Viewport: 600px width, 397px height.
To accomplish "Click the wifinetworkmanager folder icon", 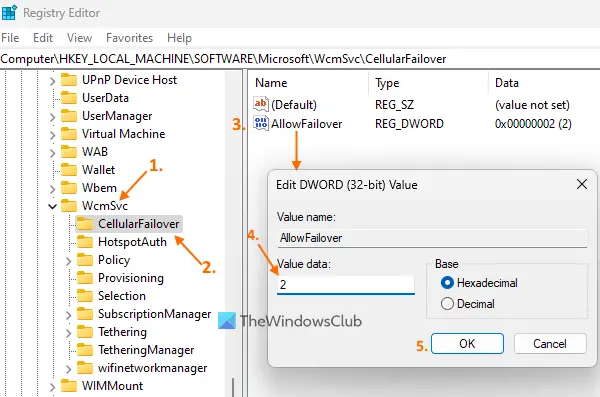I will (x=85, y=368).
